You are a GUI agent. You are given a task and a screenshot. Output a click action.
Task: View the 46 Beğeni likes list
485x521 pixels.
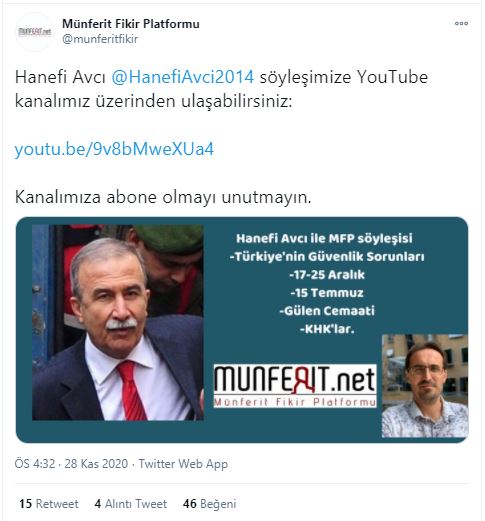pos(209,504)
